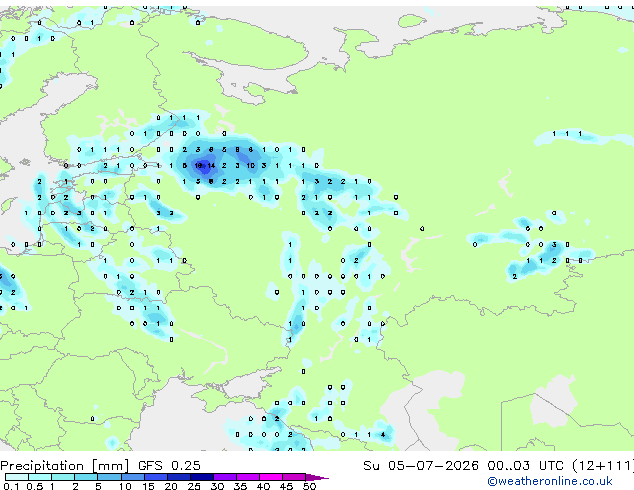
Task: Pick the 20 to 25 mm legend swatch
Action: pos(179,477)
